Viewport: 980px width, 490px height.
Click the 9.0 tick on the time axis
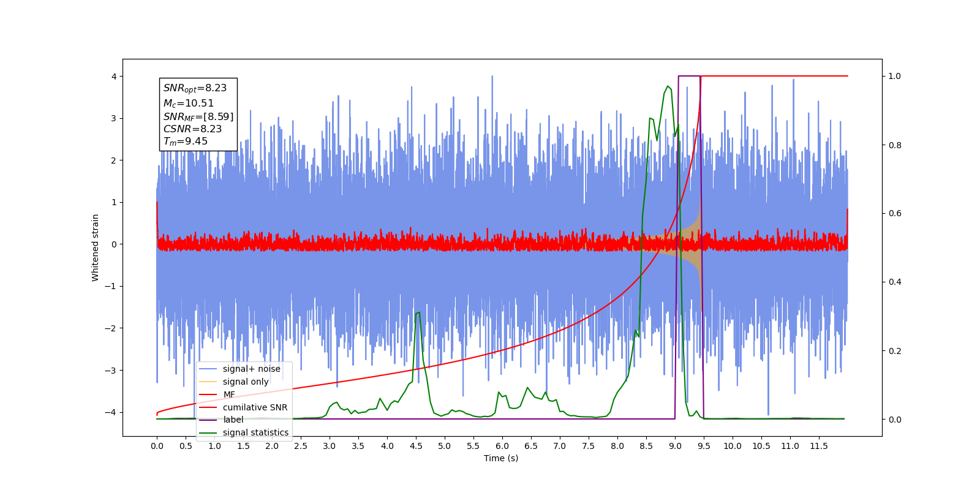(675, 446)
